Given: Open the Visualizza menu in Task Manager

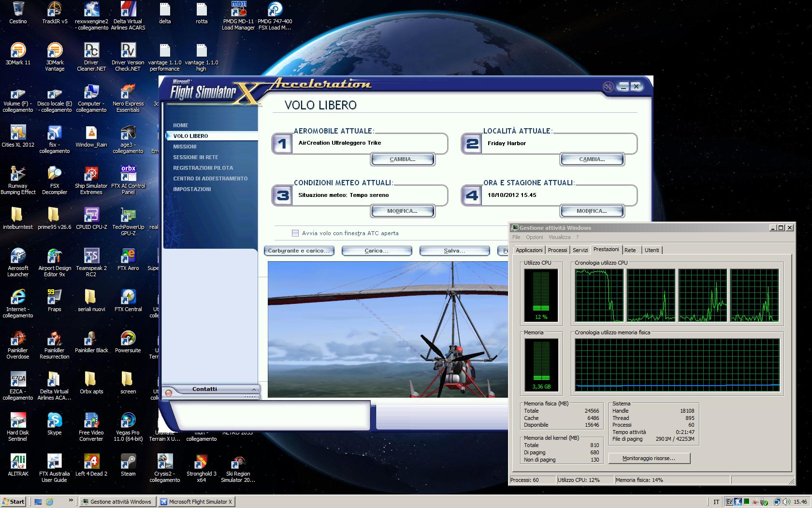Looking at the screenshot, I should click(560, 237).
